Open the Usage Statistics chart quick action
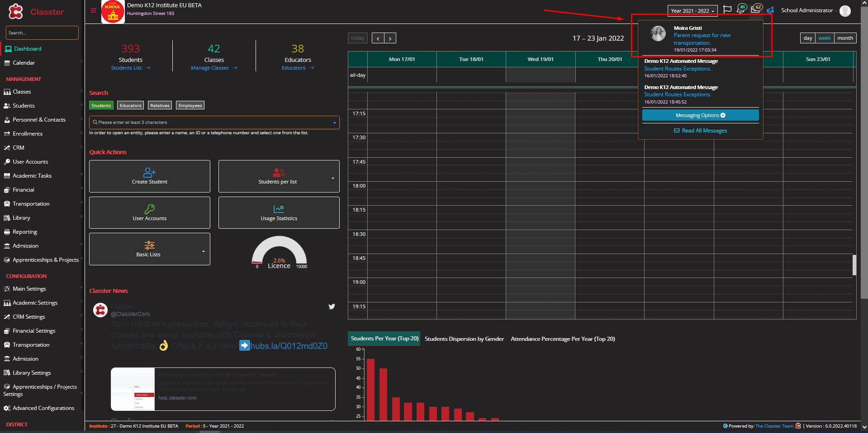868x433 pixels. (x=279, y=212)
